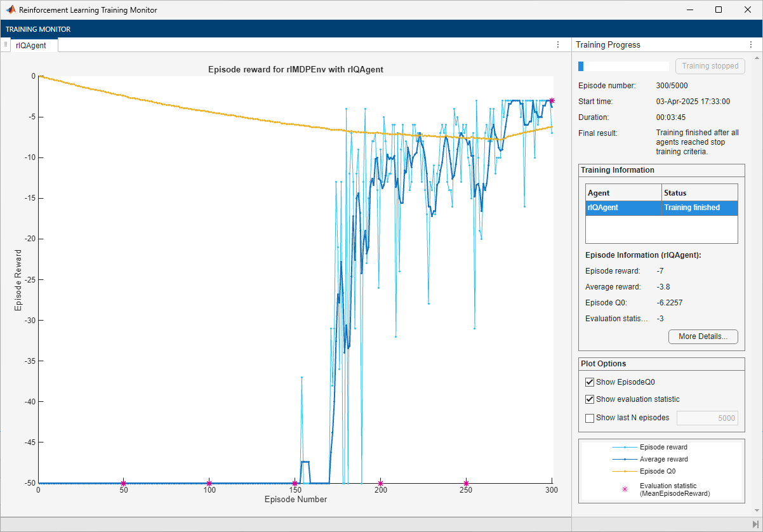Viewport: 763px width, 532px height.
Task: Click the last N episodes number field
Action: (x=707, y=418)
